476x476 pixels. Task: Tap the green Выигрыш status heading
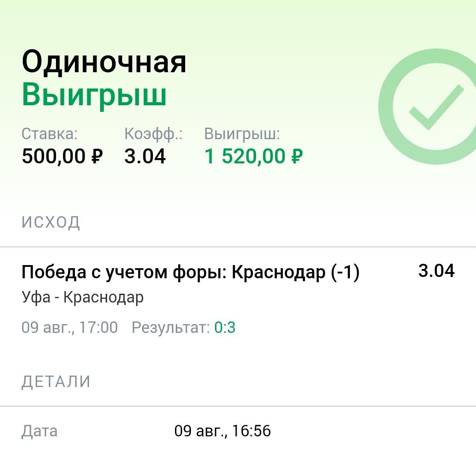tap(94, 96)
